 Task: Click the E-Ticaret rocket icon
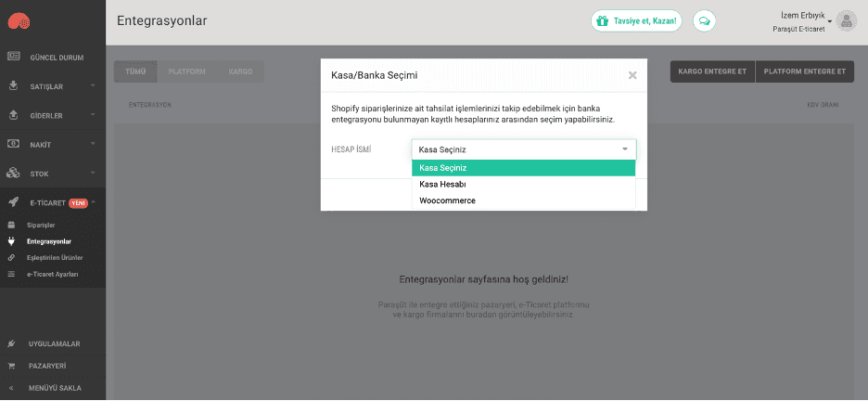pos(13,202)
